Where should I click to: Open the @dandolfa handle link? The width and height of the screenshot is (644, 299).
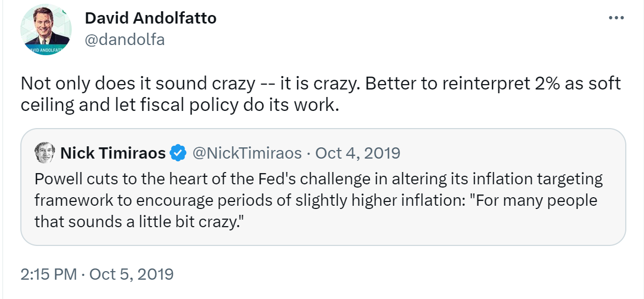(124, 40)
